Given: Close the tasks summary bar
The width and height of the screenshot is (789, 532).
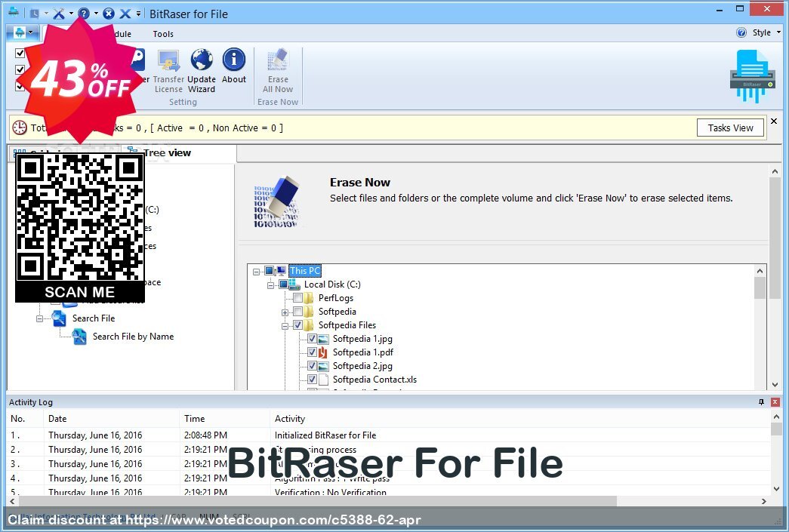Looking at the screenshot, I should click(774, 121).
